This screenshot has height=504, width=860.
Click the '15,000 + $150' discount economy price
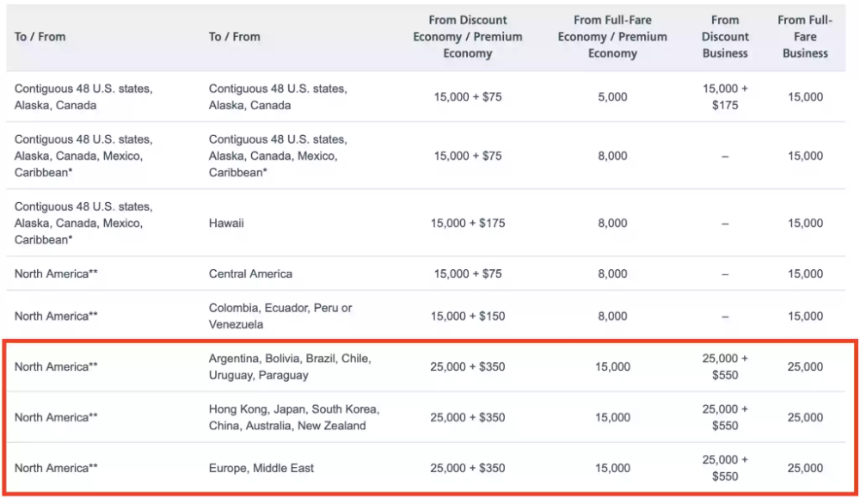(467, 316)
